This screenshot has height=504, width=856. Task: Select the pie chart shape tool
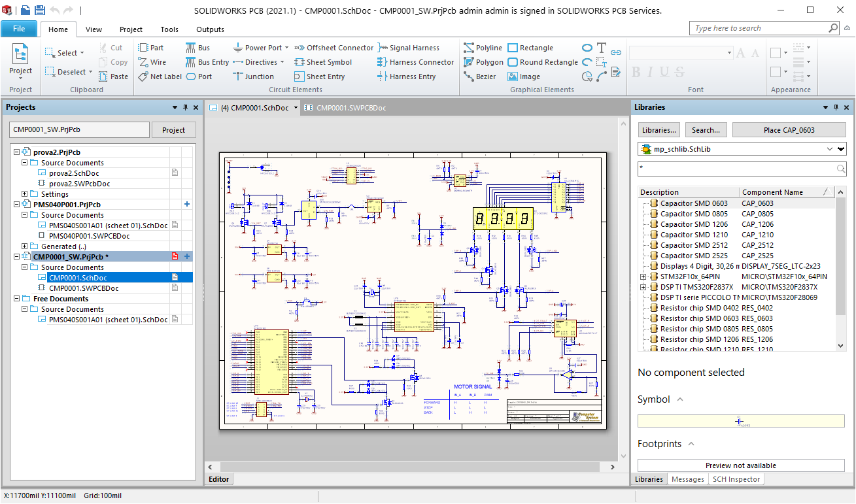click(587, 76)
